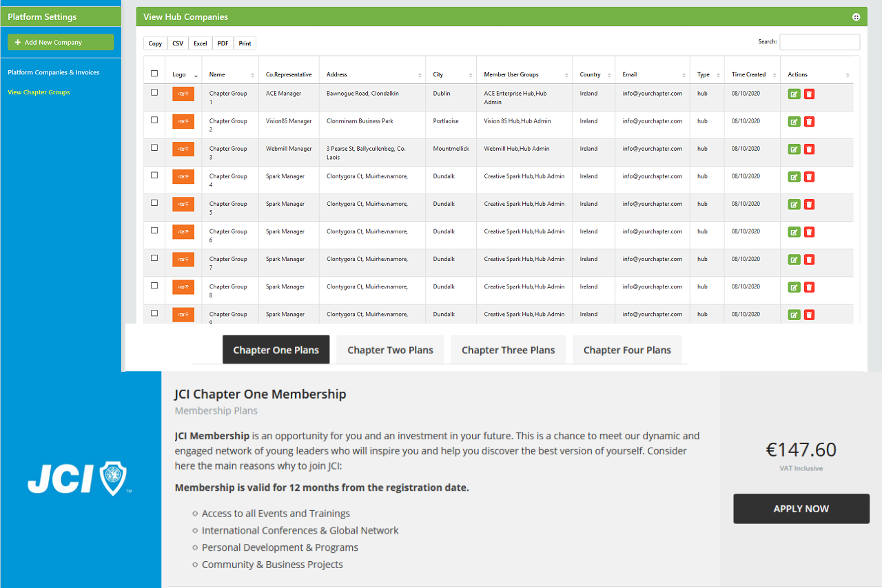Open the gear icon in View Hub Companies header

856,17
